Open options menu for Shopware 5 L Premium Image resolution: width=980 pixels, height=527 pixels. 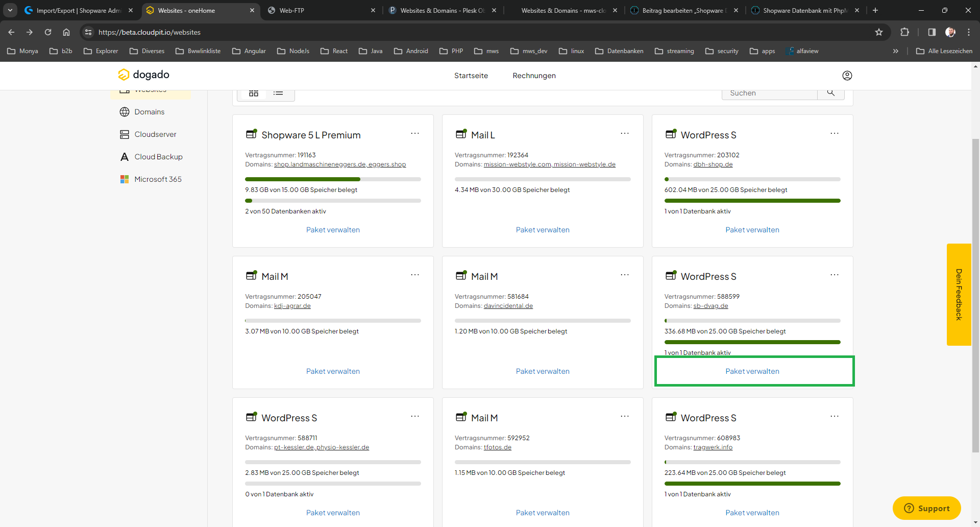415,134
